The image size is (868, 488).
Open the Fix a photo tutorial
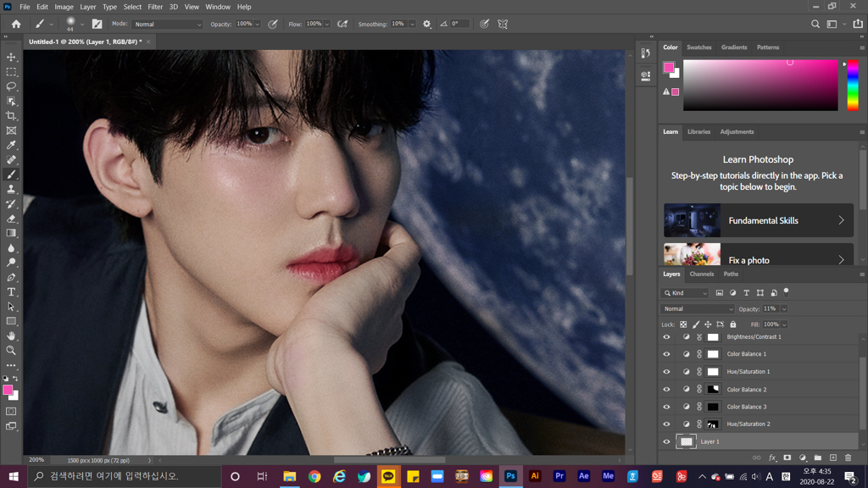tap(759, 254)
